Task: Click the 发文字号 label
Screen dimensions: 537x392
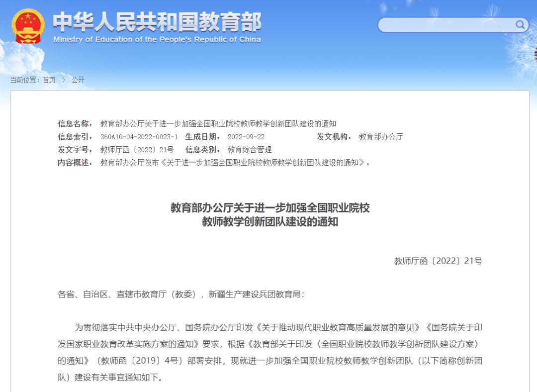Action: (x=75, y=150)
